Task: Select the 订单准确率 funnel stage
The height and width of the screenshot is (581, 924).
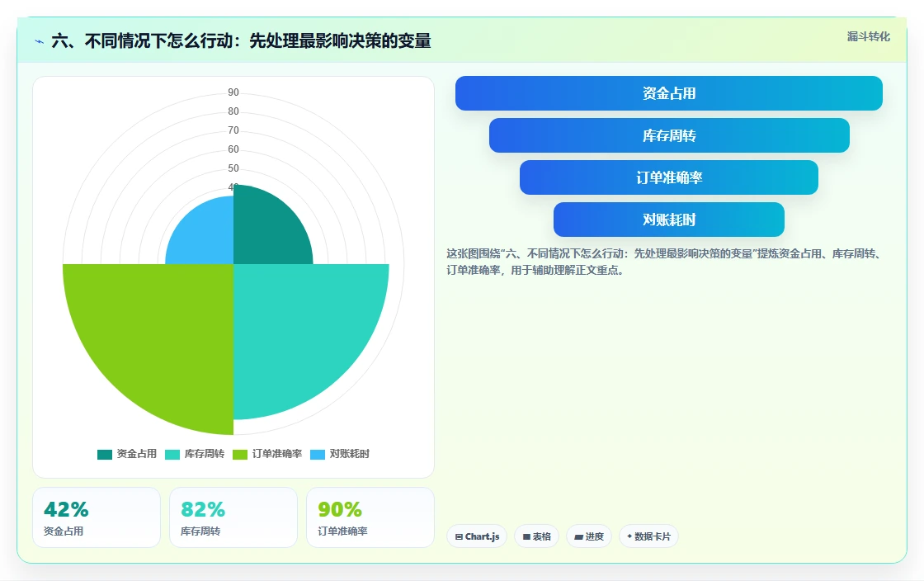Action: tap(669, 177)
